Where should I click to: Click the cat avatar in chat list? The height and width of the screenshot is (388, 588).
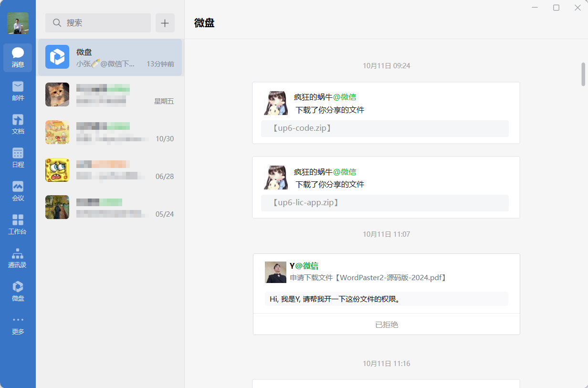pos(57,94)
